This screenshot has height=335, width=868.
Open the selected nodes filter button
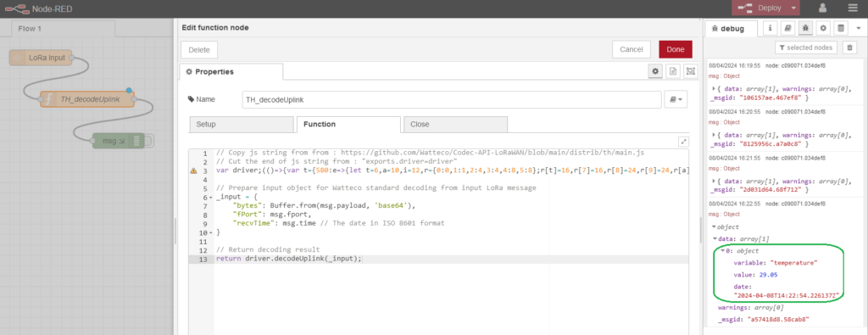click(x=806, y=47)
